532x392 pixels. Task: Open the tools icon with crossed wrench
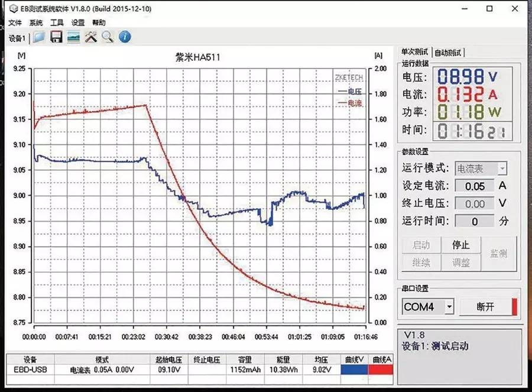91,37
